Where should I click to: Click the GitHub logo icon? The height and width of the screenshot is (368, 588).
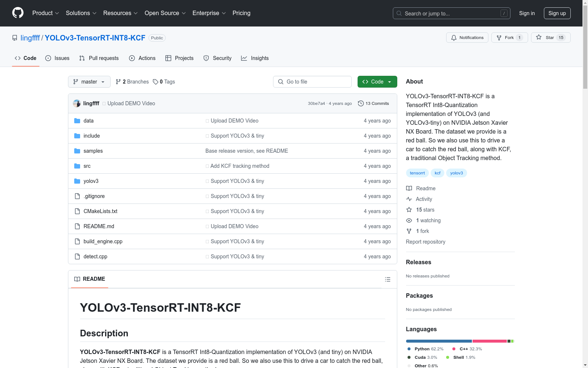[18, 13]
